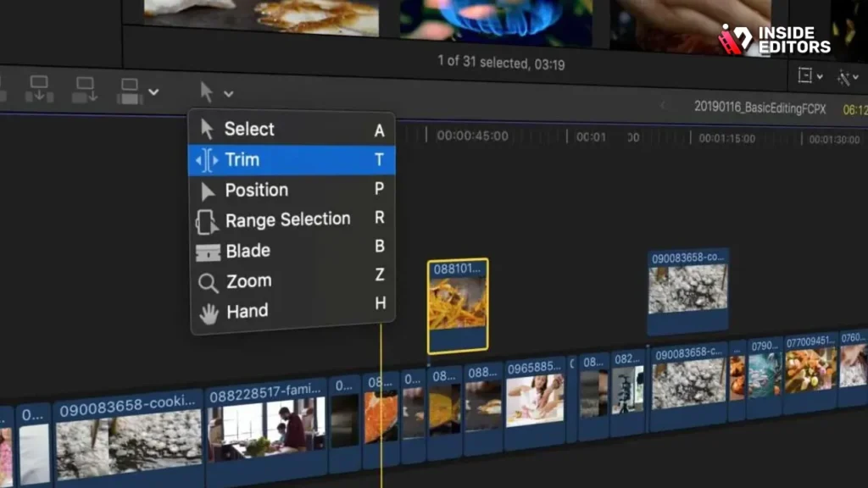This screenshot has width=868, height=488.
Task: Open the append edit options chevron
Action: point(154,92)
